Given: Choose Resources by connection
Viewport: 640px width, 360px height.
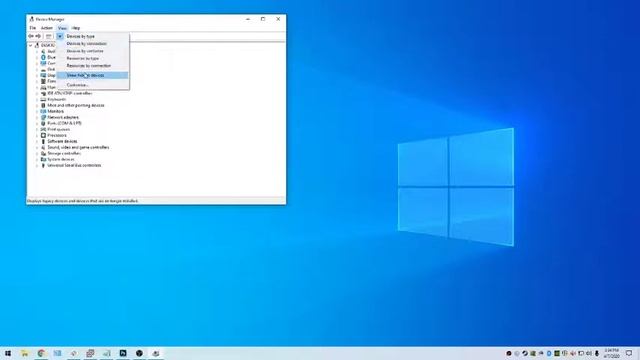Looking at the screenshot, I should (x=93, y=66).
